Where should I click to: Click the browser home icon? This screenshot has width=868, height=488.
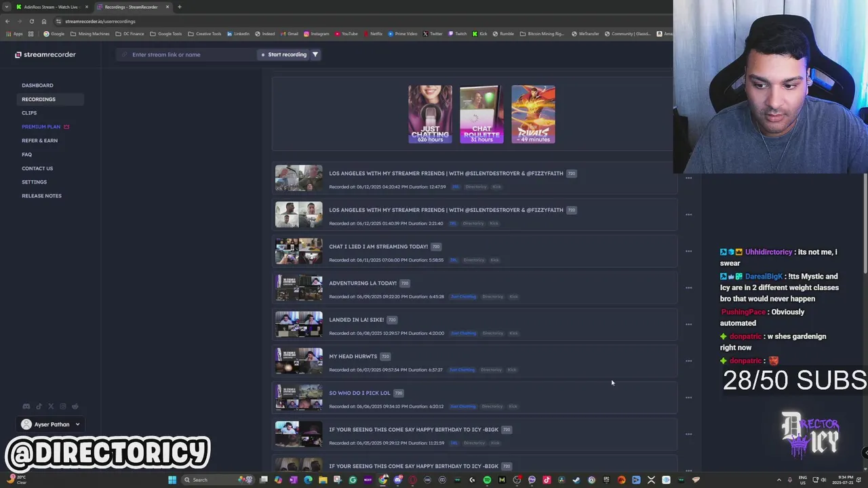(44, 21)
